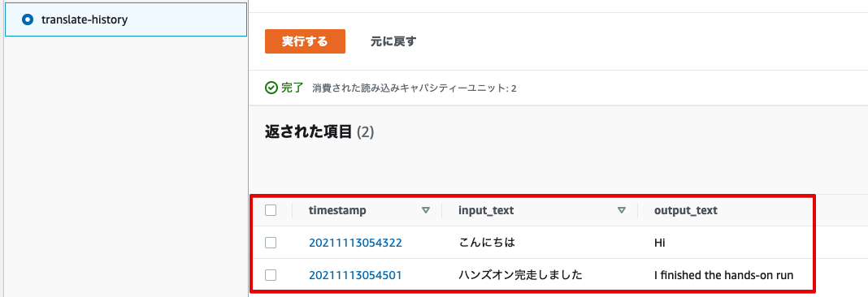This screenshot has width=868, height=297.
Task: Click the orange 実行する button
Action: (x=305, y=41)
